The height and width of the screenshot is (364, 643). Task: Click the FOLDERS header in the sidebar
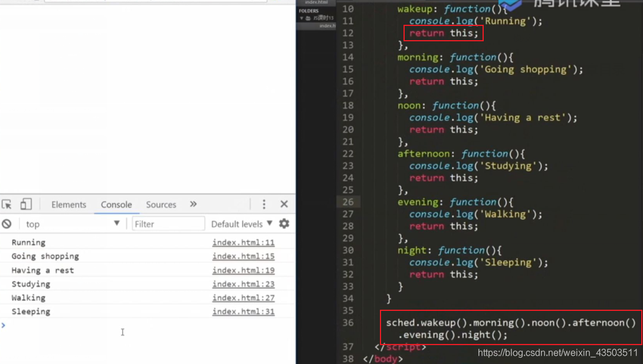click(x=309, y=11)
